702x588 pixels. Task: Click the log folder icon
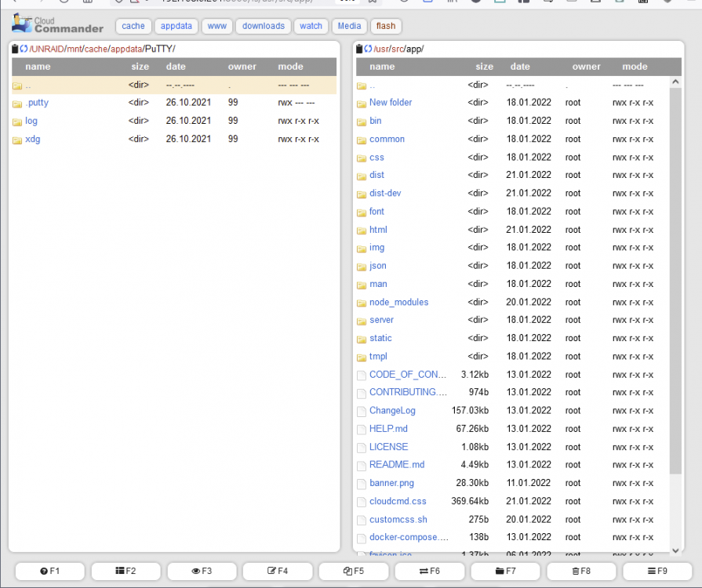tap(17, 122)
